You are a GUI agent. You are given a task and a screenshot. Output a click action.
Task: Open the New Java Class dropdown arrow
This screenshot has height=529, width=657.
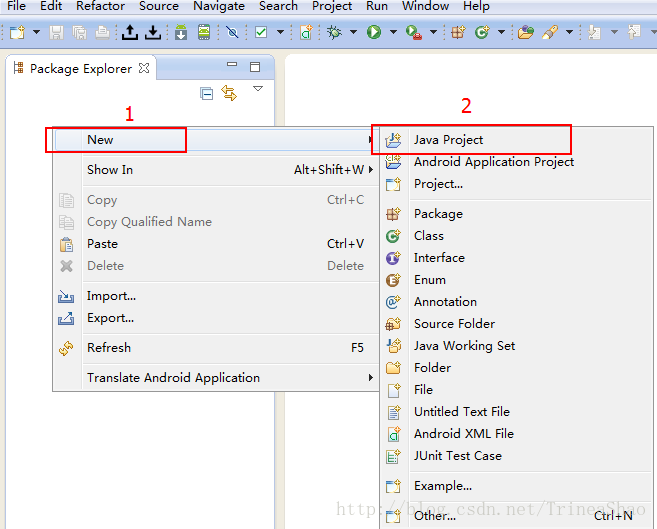[x=501, y=32]
